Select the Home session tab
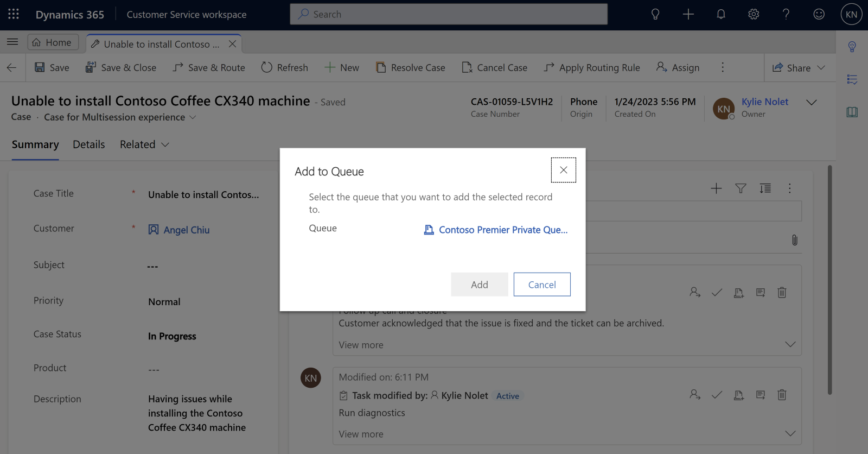This screenshot has width=868, height=454. 53,42
